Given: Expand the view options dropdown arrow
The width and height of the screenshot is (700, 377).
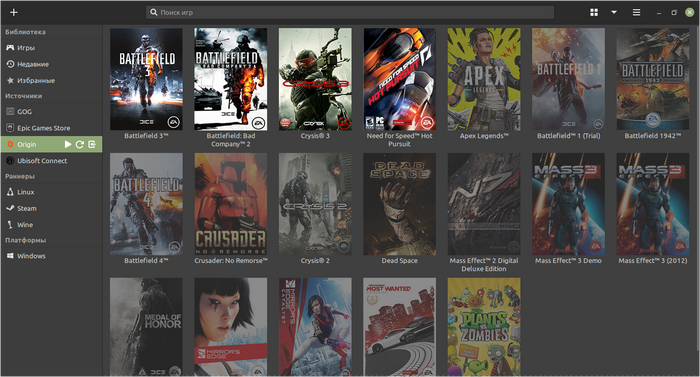Looking at the screenshot, I should 614,13.
